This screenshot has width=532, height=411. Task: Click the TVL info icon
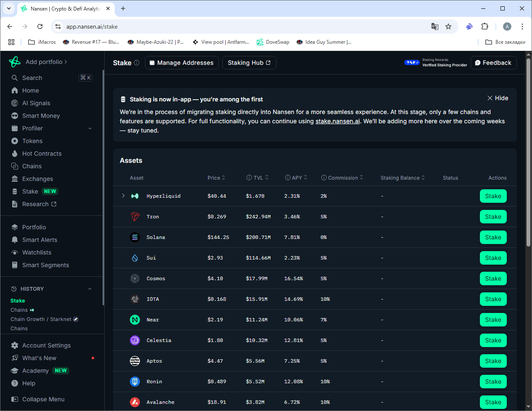click(249, 178)
